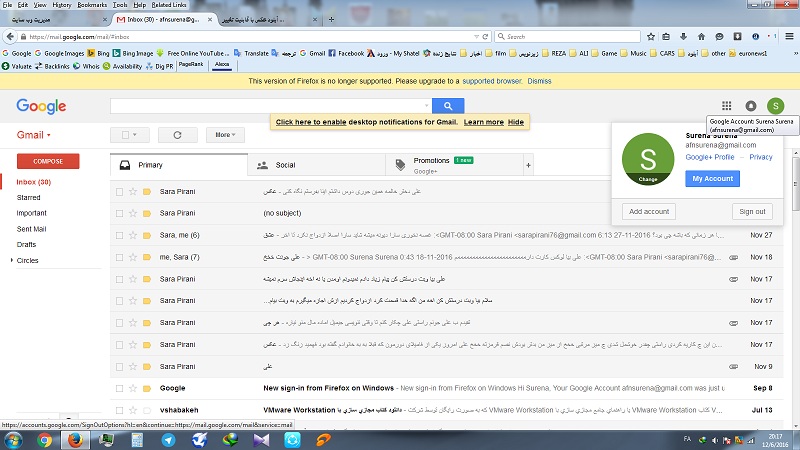The height and width of the screenshot is (450, 800).
Task: Switch to the Promotions tab
Action: (455, 165)
